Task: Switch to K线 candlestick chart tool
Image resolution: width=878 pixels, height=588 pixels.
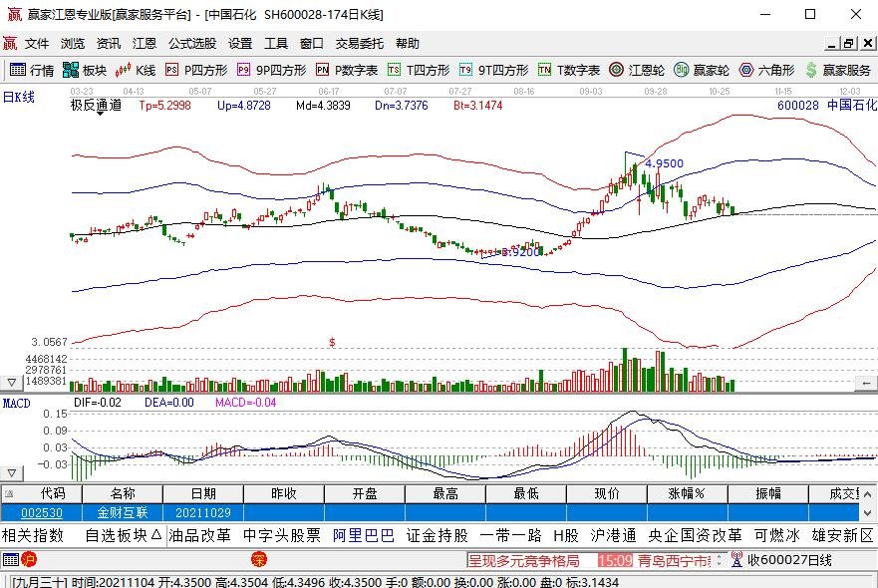Action: click(x=136, y=70)
